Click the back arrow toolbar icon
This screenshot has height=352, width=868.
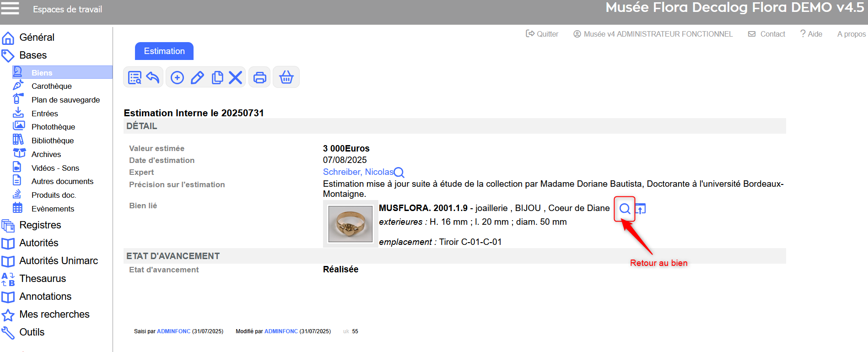click(153, 77)
